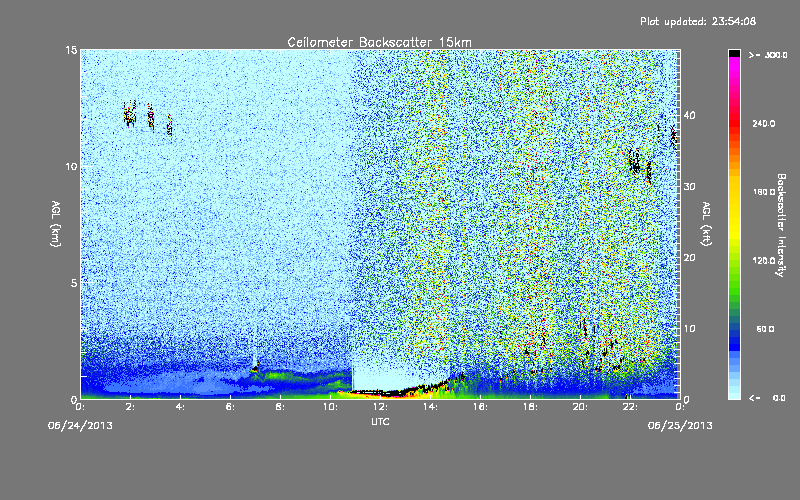Click the '12:' hour tick label

click(x=380, y=407)
